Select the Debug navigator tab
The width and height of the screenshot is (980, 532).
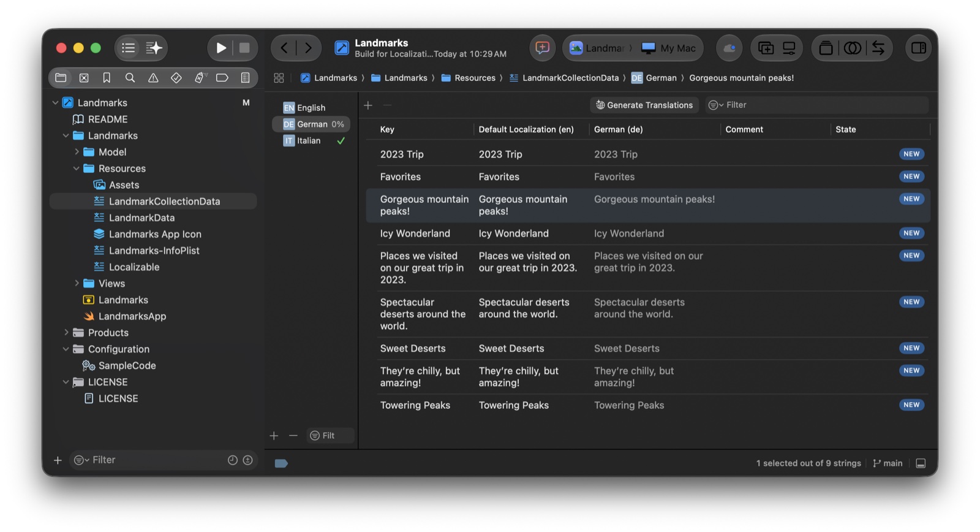200,78
